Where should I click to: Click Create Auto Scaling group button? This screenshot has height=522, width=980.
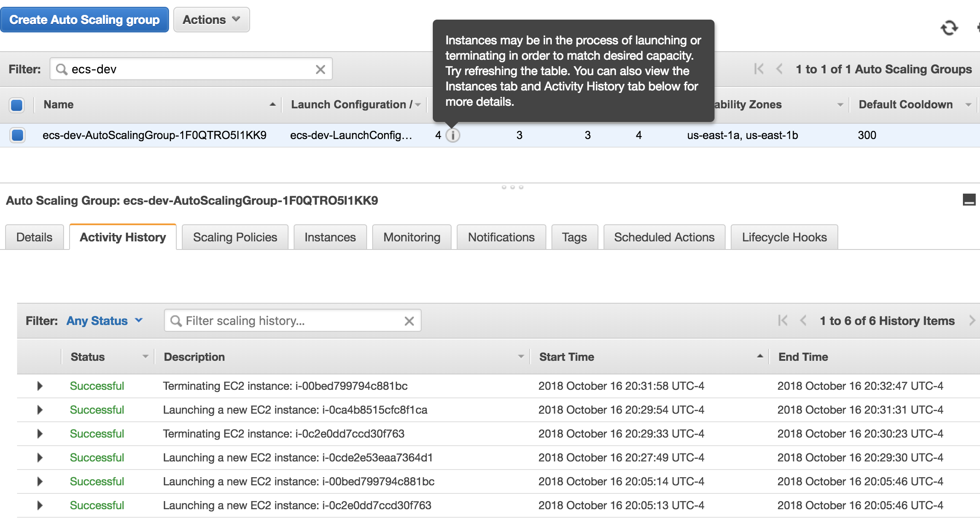tap(84, 18)
